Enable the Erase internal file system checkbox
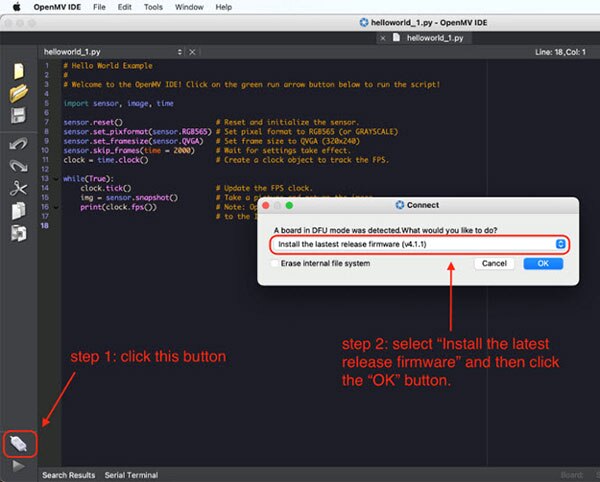The image size is (600, 482). point(274,264)
